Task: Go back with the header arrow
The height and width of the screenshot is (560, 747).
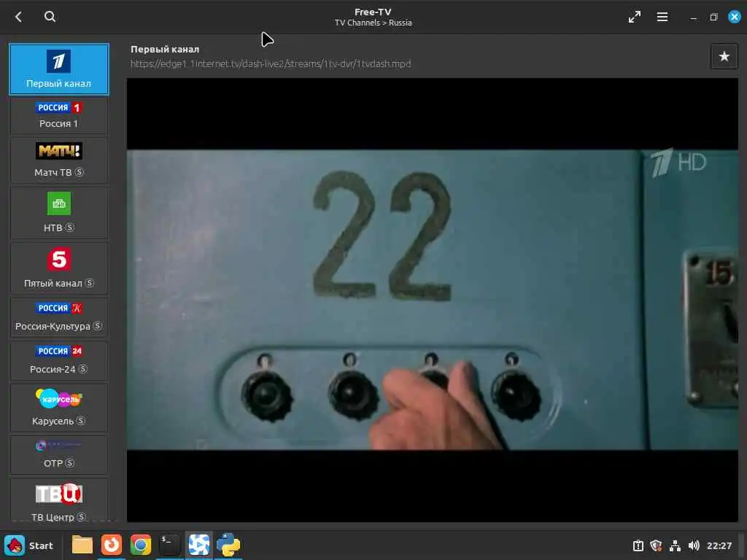Action: (x=18, y=17)
